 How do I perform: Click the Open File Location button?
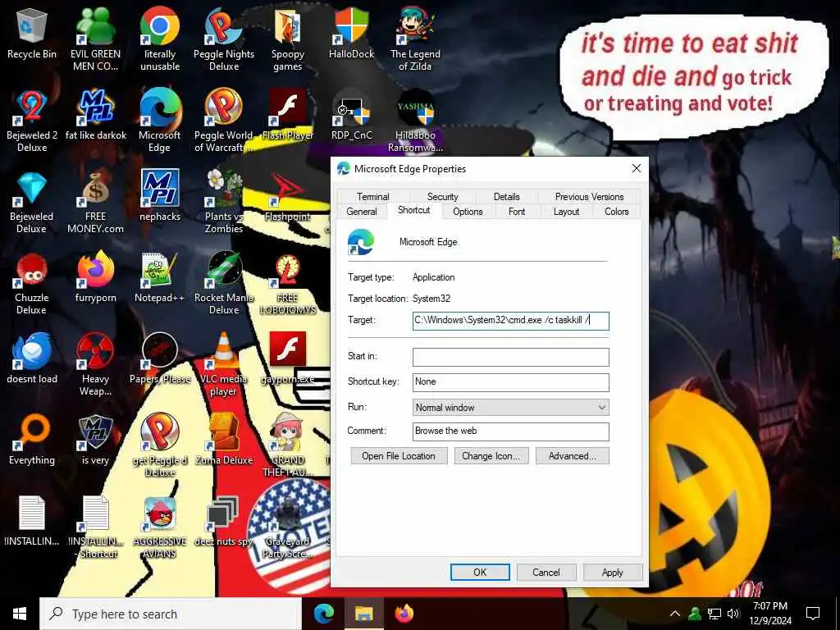pos(399,456)
